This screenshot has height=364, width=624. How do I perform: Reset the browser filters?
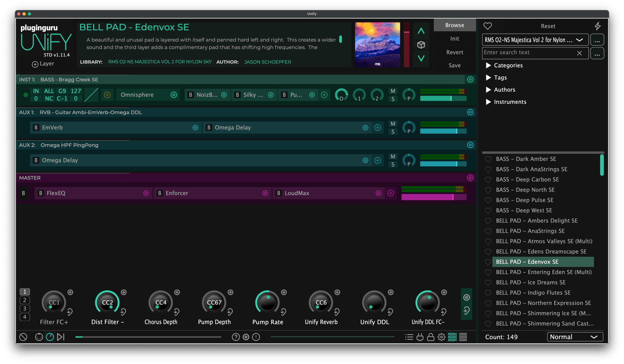548,26
